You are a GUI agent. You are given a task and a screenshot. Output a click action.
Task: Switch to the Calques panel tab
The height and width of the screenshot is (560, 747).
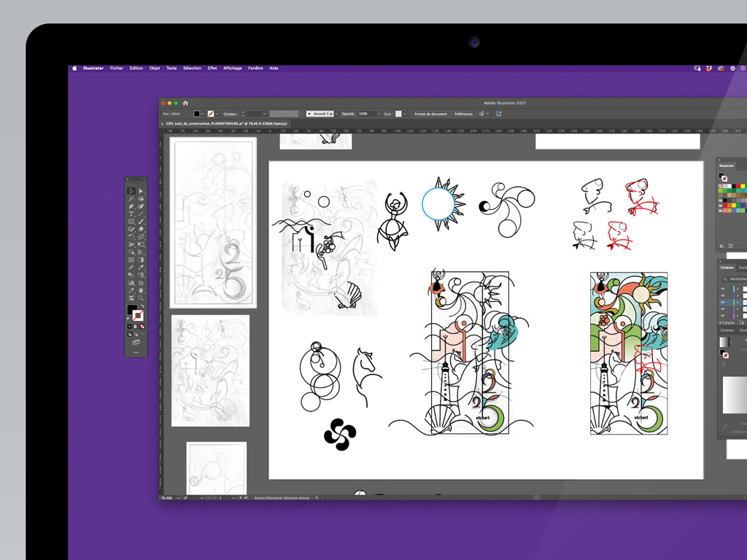pos(727,268)
